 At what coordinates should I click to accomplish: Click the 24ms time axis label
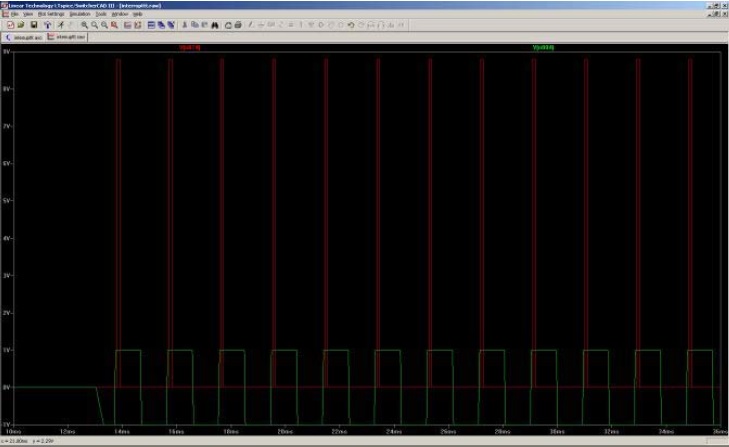[x=394, y=432]
